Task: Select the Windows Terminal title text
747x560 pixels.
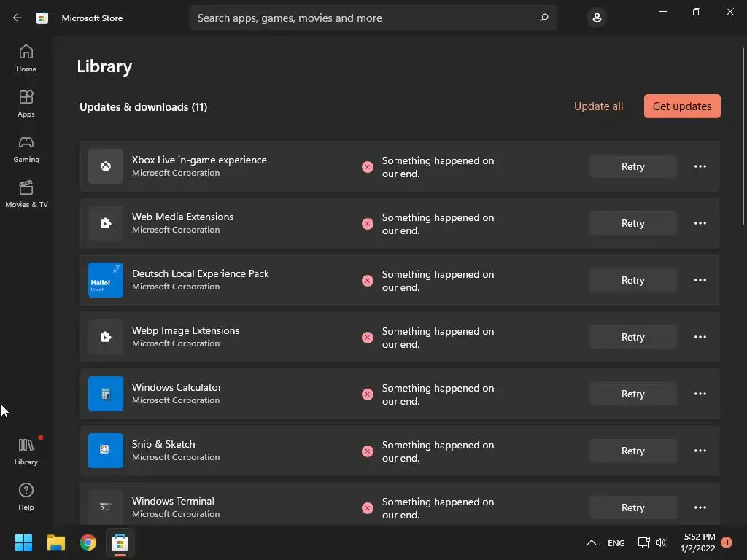Action: [x=173, y=501]
